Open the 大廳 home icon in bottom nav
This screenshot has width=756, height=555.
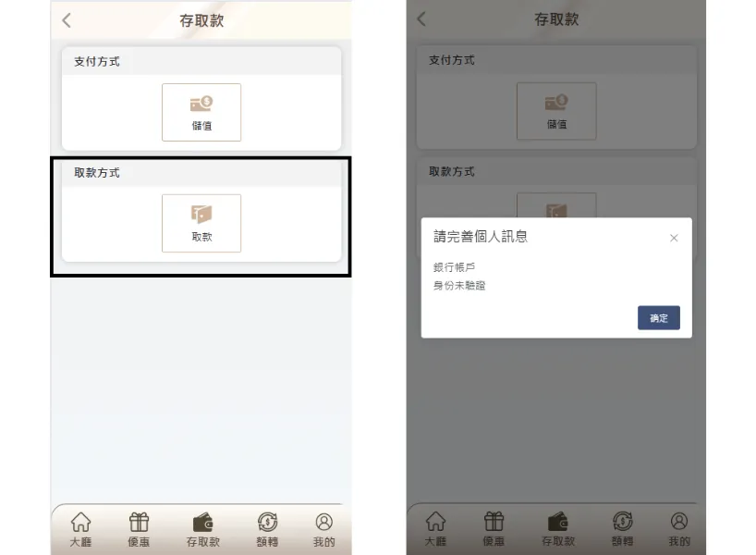(80, 527)
